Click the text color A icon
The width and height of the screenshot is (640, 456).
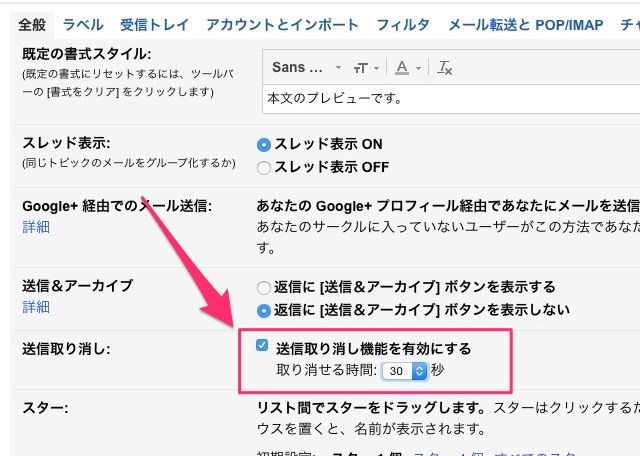tap(402, 68)
